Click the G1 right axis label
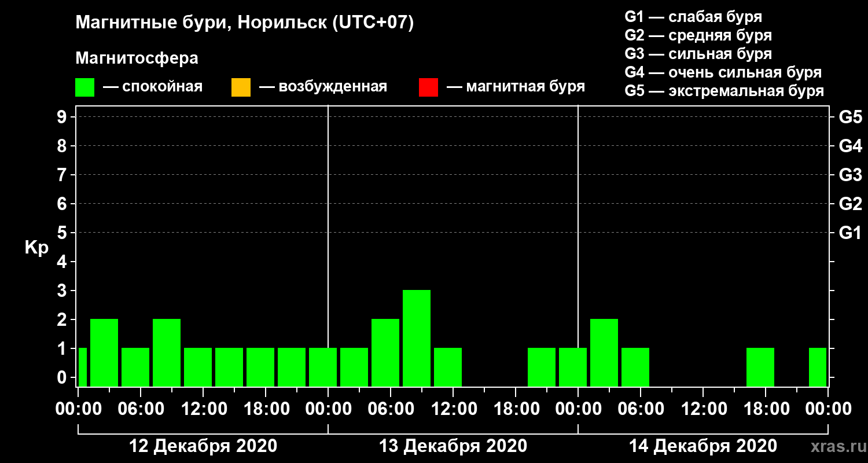The width and height of the screenshot is (868, 463). click(x=850, y=233)
